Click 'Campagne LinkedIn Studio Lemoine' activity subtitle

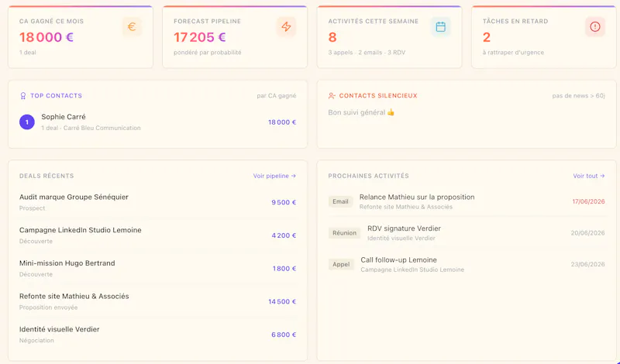[412, 270]
